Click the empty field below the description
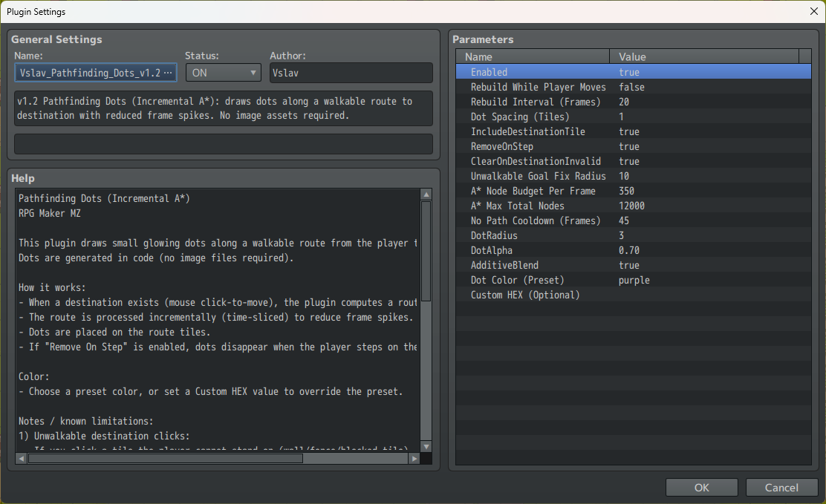 tap(224, 144)
